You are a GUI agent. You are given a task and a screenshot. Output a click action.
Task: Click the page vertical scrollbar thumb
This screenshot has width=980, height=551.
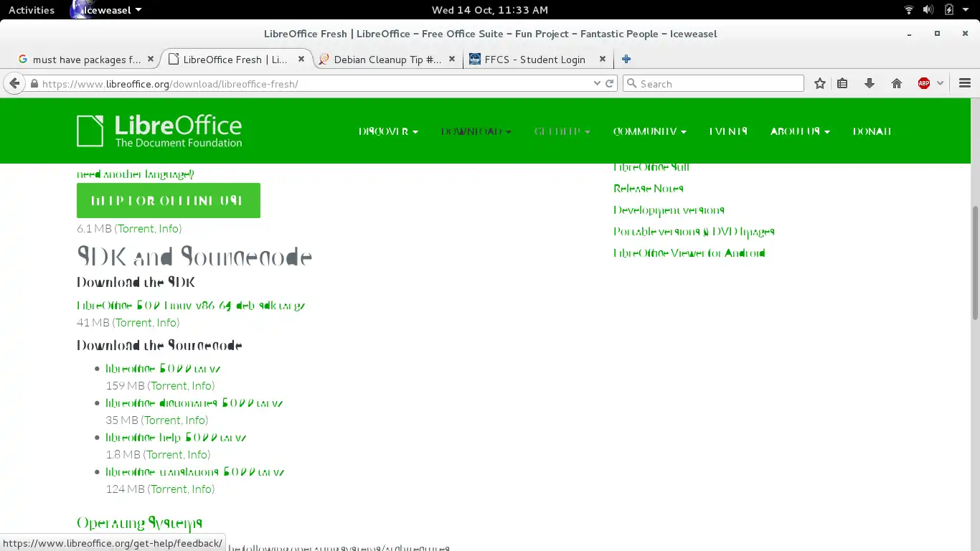[x=975, y=262]
